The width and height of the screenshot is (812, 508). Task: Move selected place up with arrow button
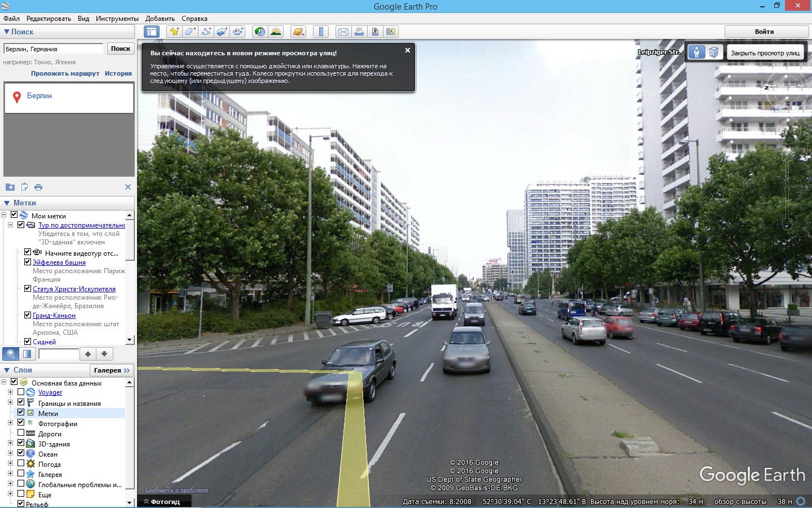[88, 354]
